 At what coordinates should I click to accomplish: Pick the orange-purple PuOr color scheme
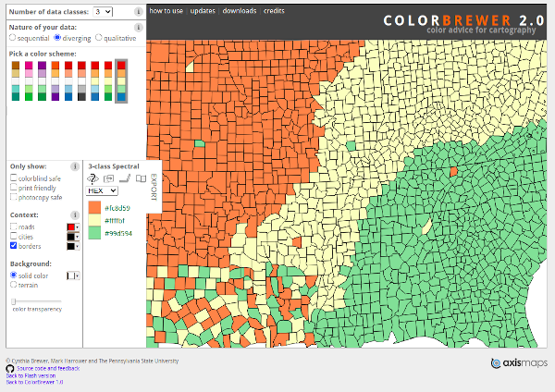click(55, 81)
